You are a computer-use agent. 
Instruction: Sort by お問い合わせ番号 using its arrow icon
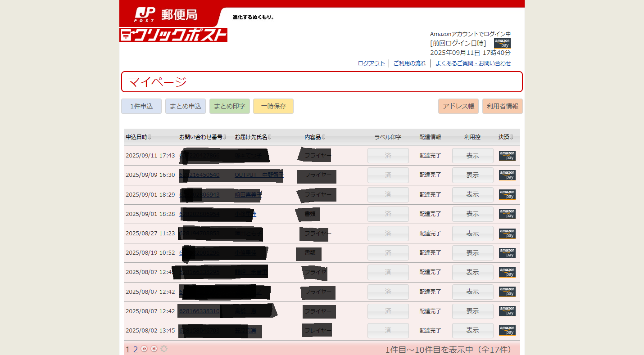click(225, 137)
